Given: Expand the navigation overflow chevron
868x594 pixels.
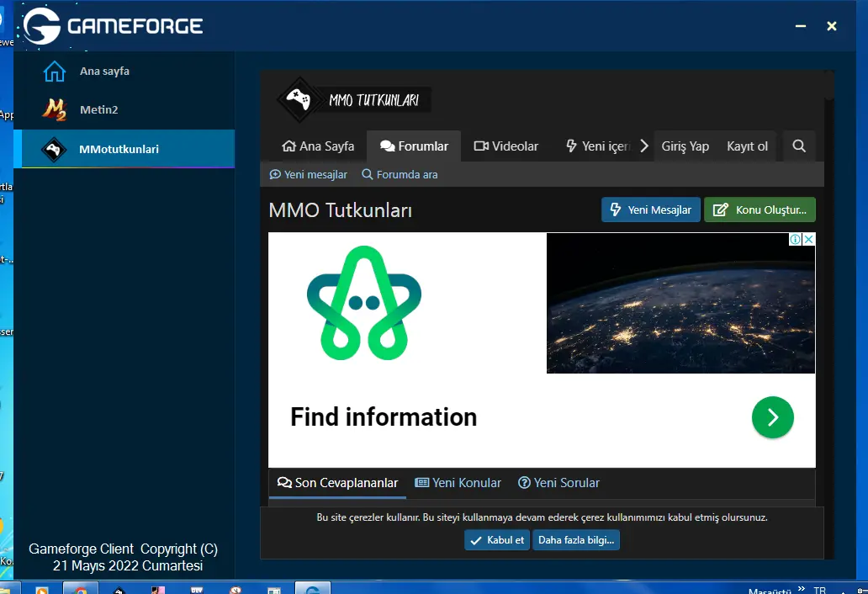Looking at the screenshot, I should (x=643, y=146).
